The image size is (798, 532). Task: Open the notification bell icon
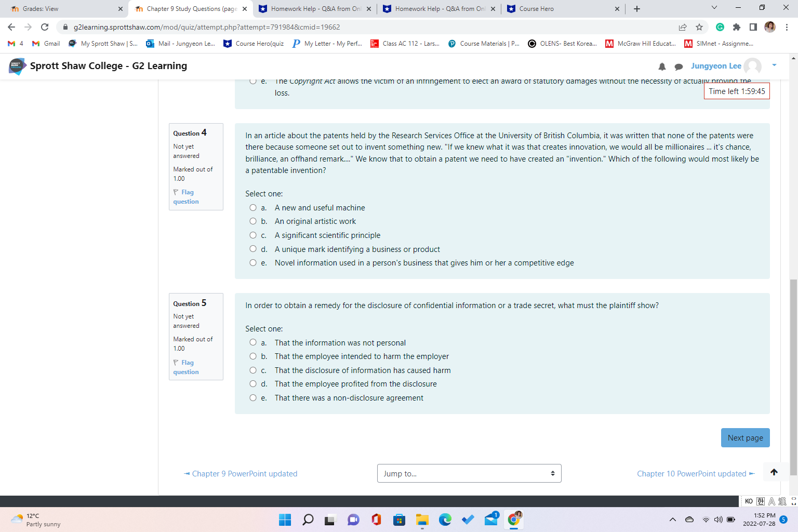[661, 66]
